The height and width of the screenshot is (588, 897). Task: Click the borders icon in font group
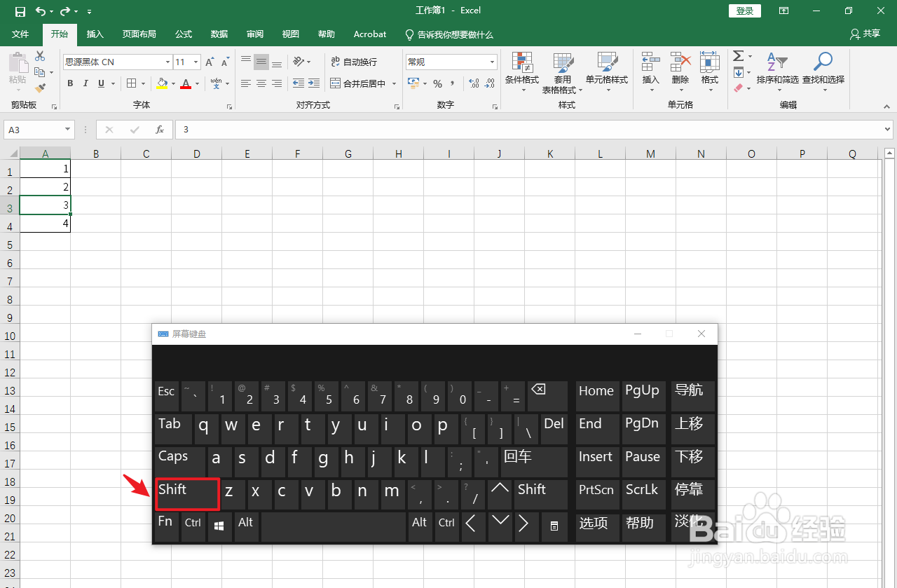click(131, 83)
